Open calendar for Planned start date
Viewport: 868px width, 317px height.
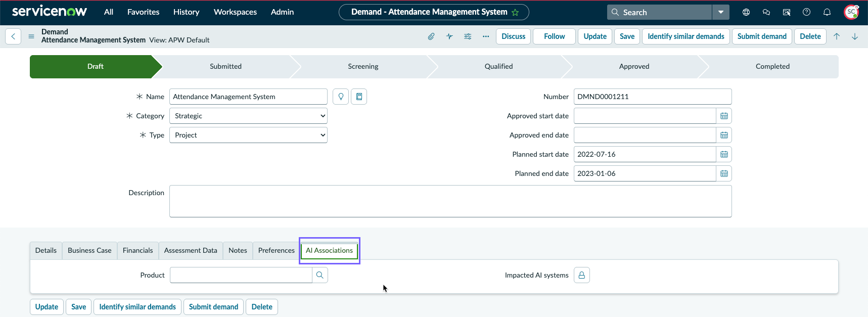tap(724, 154)
